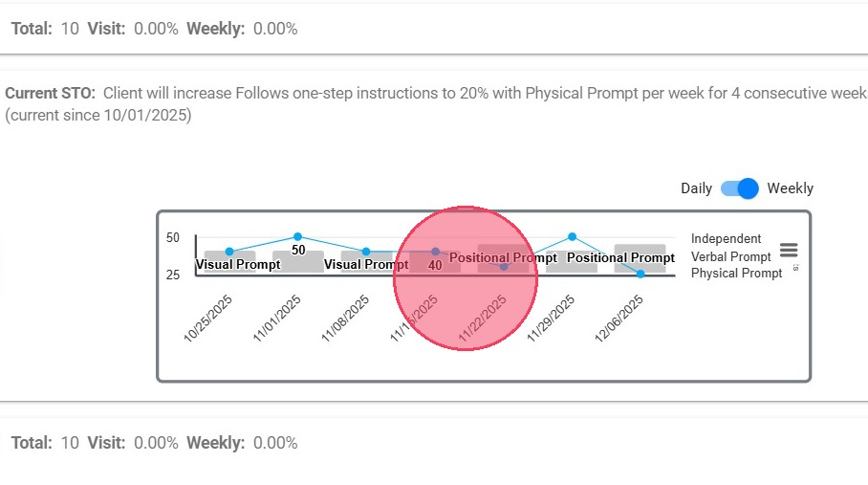Toggle the Physical Prompt legend series
Image resolution: width=868 pixels, height=485 pixels.
734,274
